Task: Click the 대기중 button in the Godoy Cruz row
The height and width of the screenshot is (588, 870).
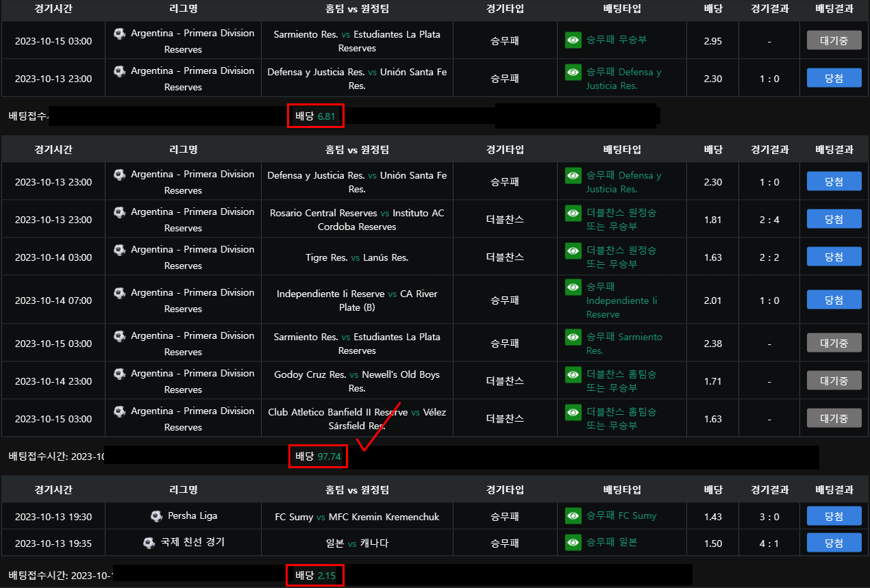Action: pos(834,381)
